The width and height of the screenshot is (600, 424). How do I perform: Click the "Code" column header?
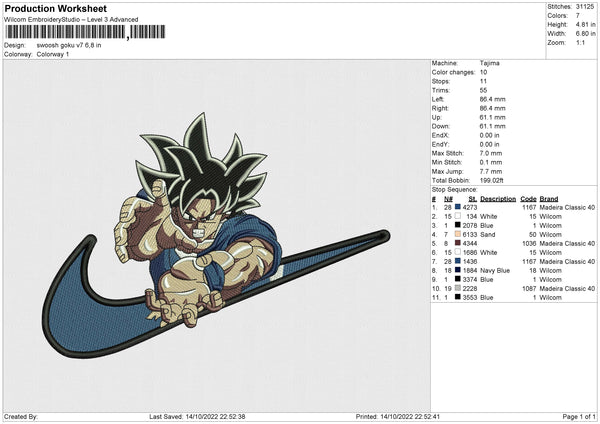(x=528, y=199)
